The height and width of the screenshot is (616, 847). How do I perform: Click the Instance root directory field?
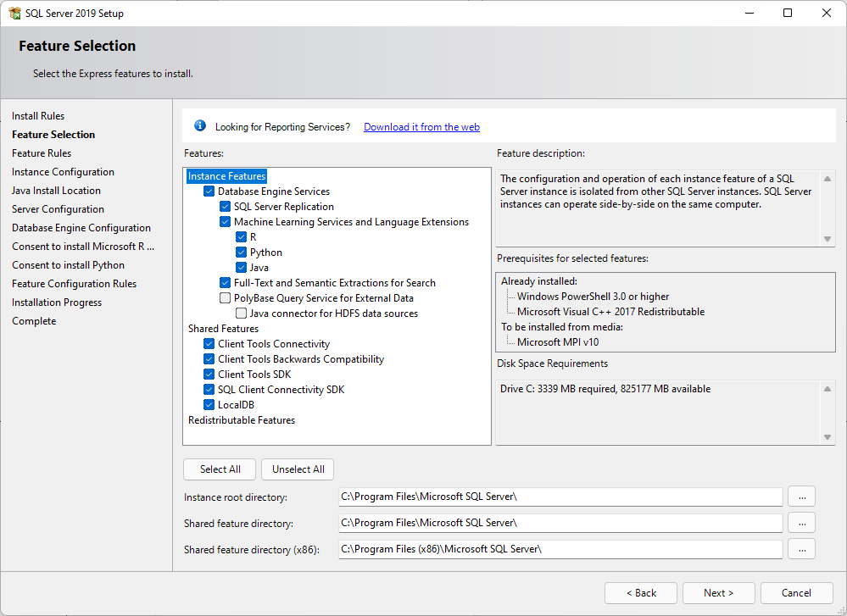click(x=560, y=497)
